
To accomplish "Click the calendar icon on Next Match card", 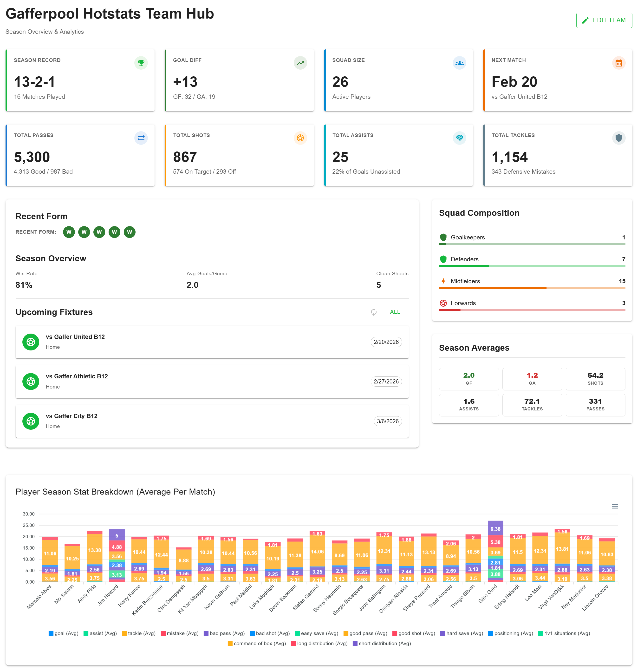I will (619, 63).
